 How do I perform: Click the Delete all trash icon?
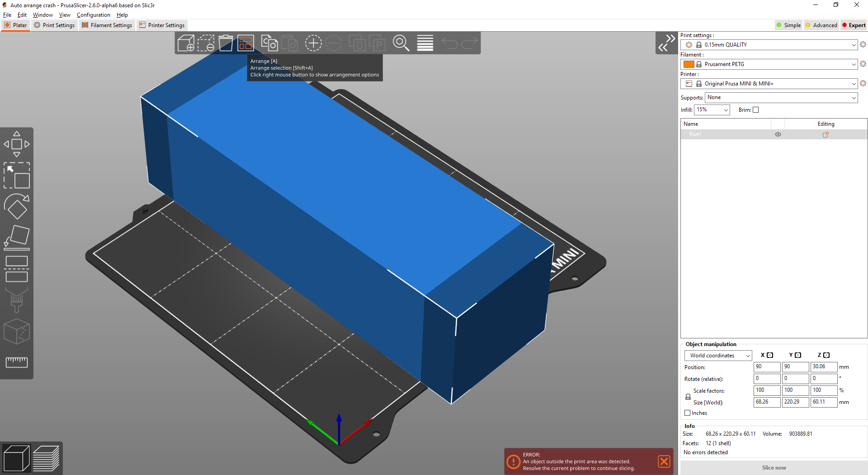tap(226, 43)
